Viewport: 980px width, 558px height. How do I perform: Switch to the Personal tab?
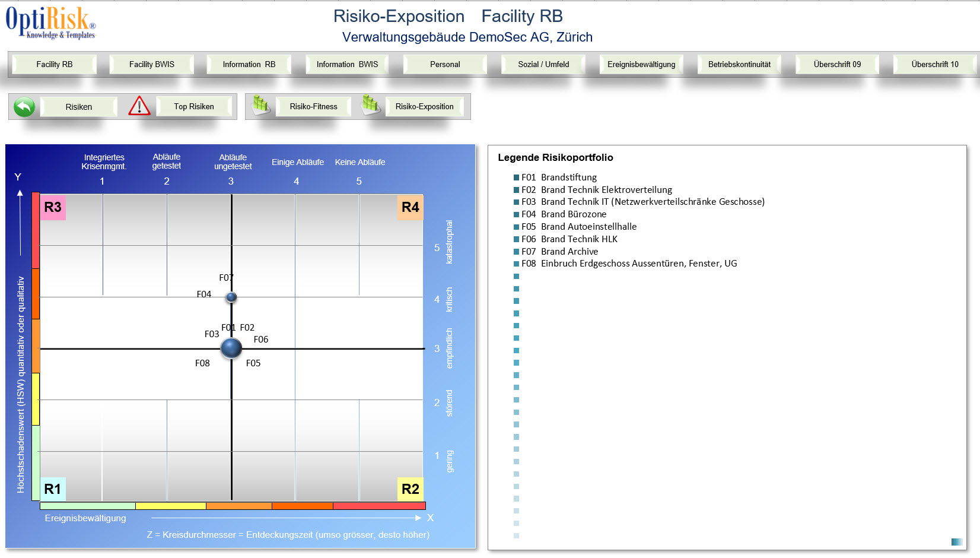coord(445,64)
